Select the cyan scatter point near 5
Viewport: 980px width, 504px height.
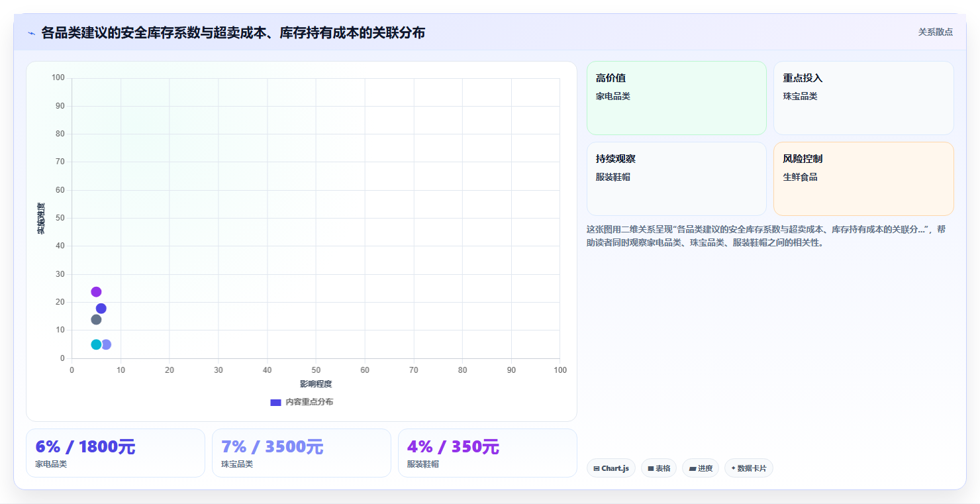pos(96,344)
